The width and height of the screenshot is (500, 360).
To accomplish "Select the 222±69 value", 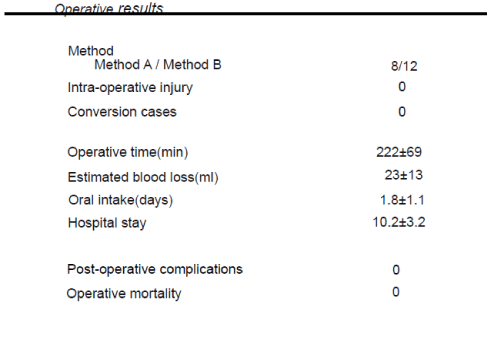I will pos(399,152).
